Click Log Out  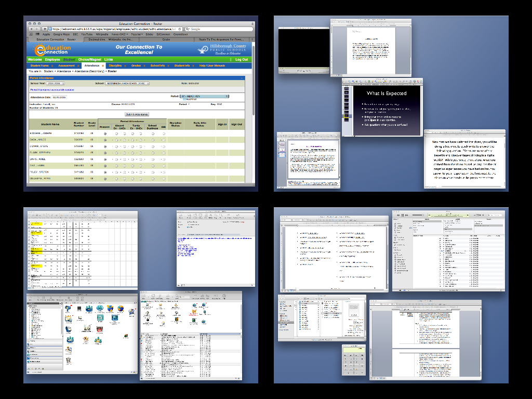point(242,60)
